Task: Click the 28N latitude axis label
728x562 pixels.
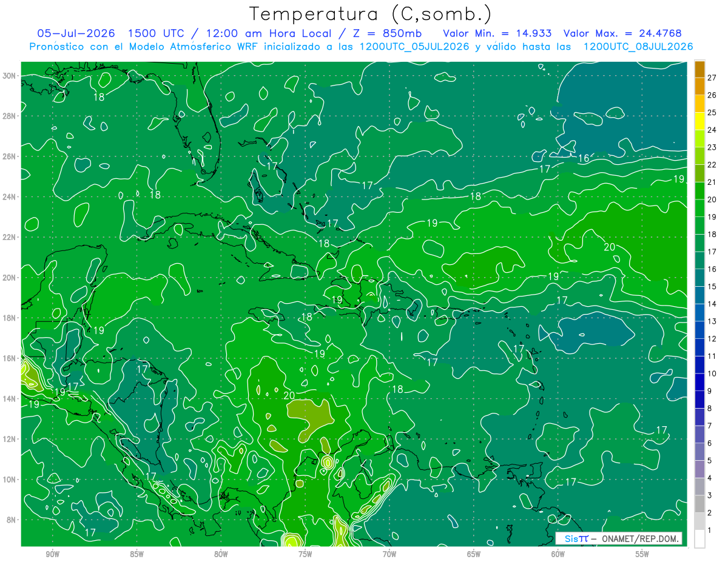Action: coord(10,116)
